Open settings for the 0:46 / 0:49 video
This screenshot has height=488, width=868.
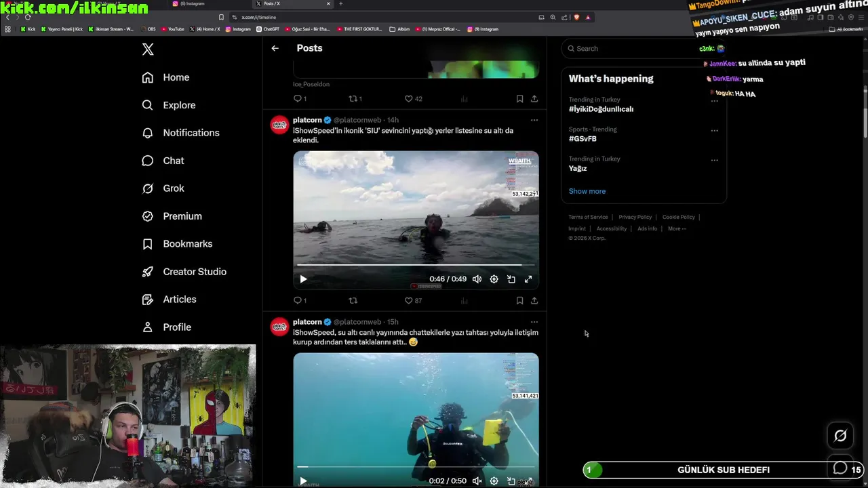494,279
